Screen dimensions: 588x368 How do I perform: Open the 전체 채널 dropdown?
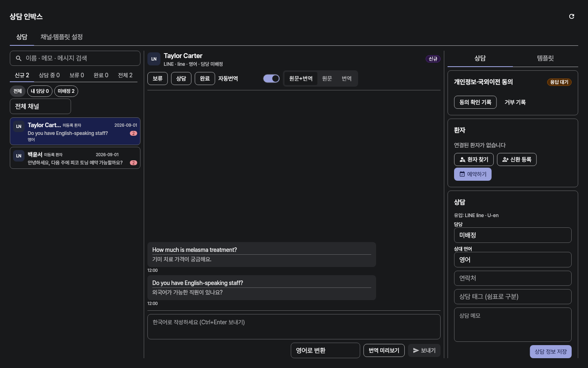pos(40,106)
